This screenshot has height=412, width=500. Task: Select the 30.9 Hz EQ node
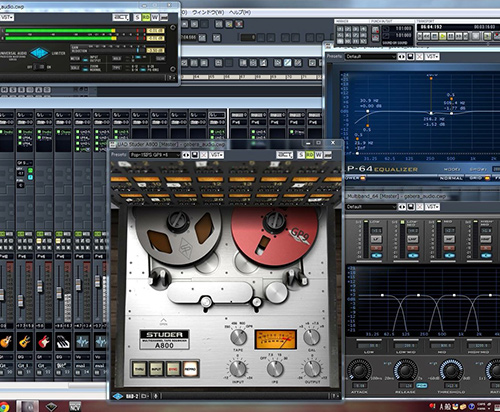(368, 111)
